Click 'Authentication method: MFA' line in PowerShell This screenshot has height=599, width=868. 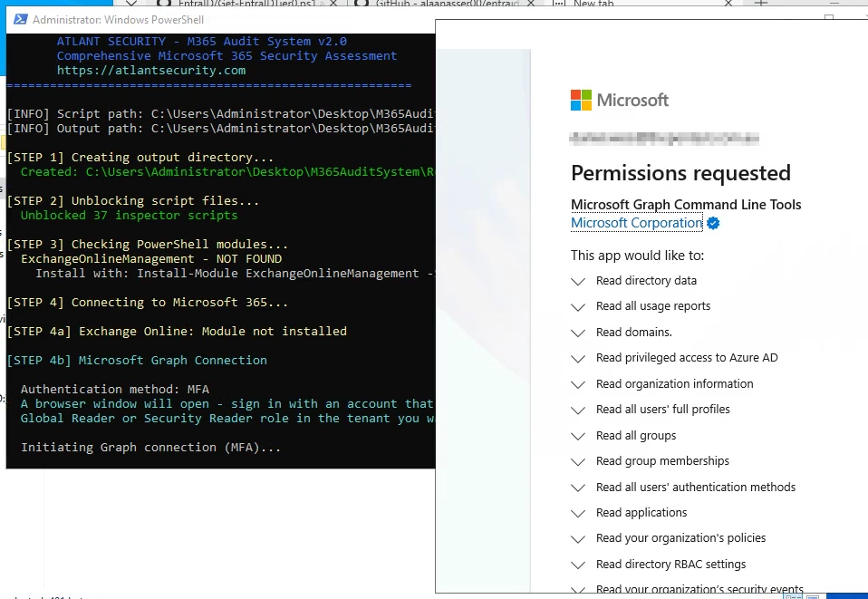(114, 389)
